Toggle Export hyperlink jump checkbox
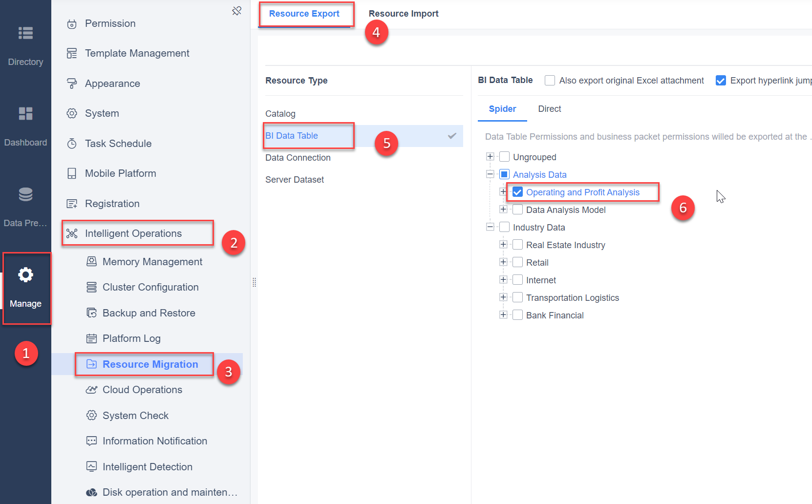This screenshot has width=812, height=504. click(x=721, y=80)
